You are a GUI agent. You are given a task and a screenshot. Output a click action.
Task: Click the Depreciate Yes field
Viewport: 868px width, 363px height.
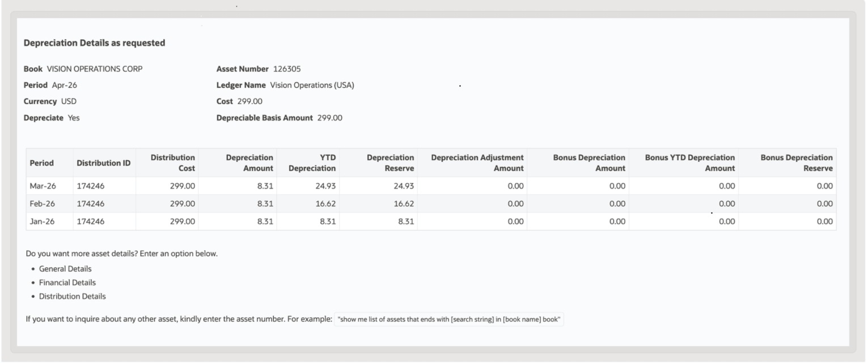52,117
